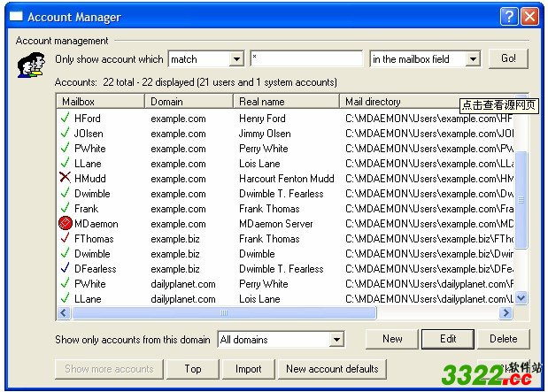Image resolution: width=548 pixels, height=392 pixels.
Task: Click the check icon beside Dwimble example.com row
Action: tap(65, 193)
